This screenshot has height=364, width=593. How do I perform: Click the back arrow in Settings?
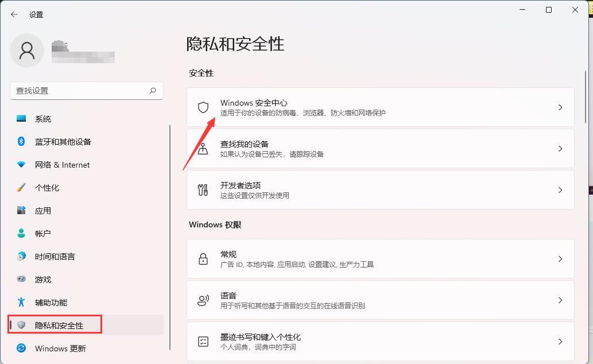pyautogui.click(x=14, y=14)
